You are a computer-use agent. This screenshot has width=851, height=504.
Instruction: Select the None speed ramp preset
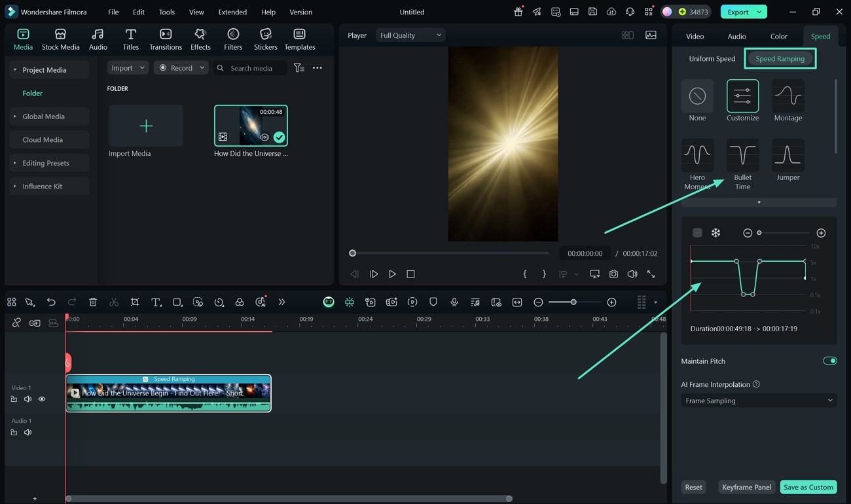pos(697,101)
